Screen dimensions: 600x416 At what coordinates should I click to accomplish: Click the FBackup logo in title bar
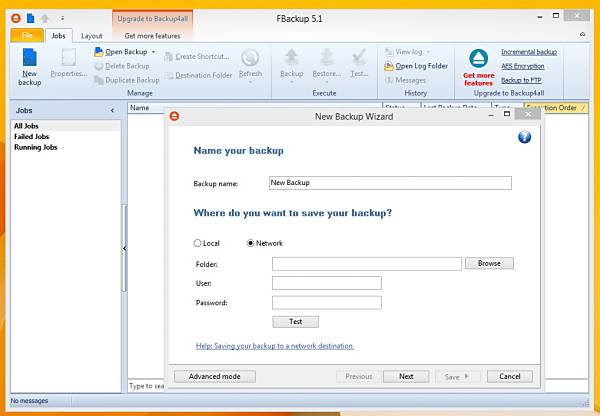16,18
